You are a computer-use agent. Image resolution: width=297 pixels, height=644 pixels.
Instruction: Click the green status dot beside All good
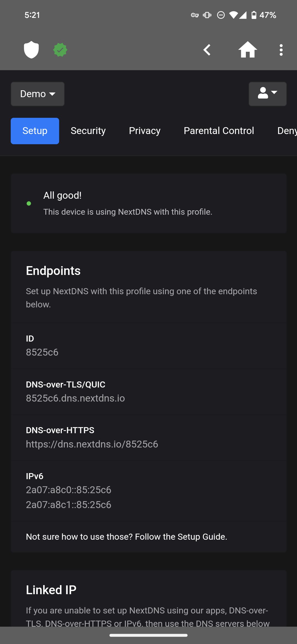(29, 203)
